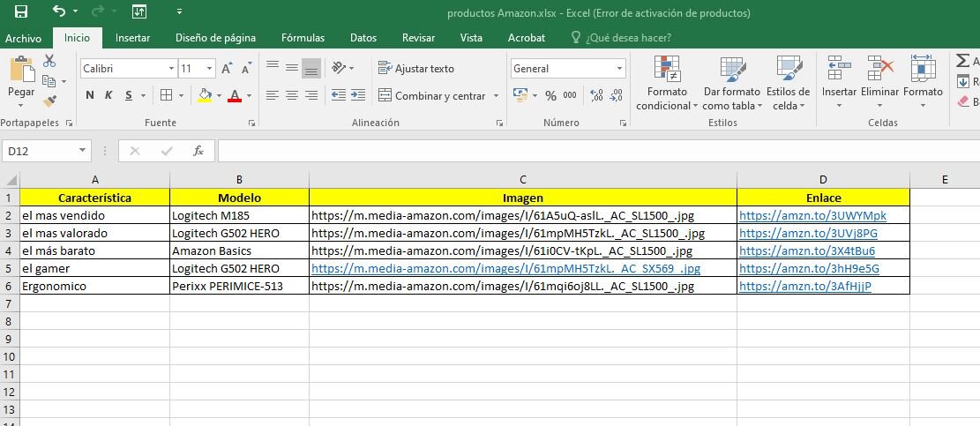This screenshot has width=980, height=426.
Task: Toggle Negrita bold formatting
Action: click(x=90, y=95)
